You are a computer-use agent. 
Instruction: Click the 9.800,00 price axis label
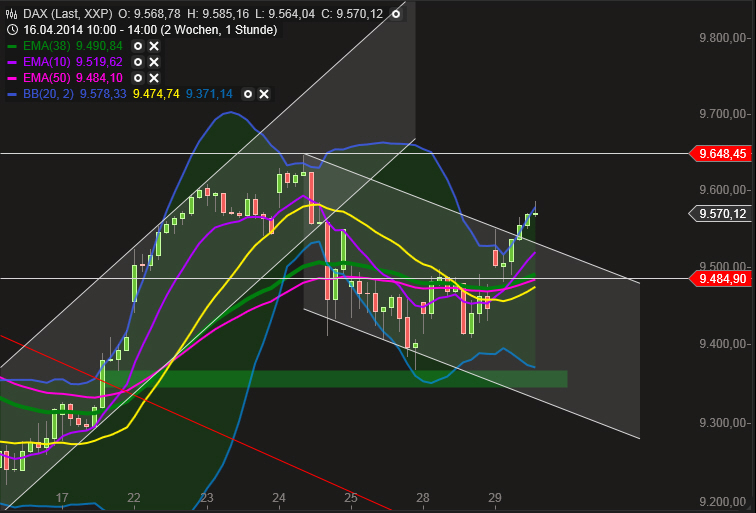pyautogui.click(x=723, y=38)
